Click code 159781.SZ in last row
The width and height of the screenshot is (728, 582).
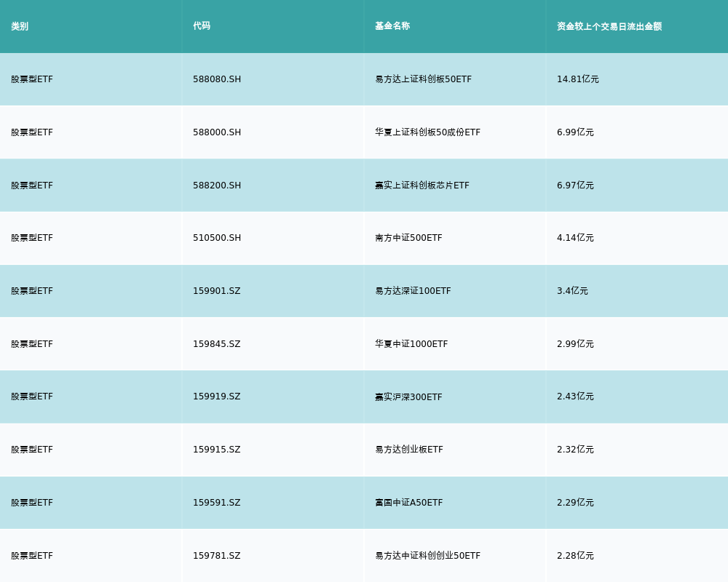pyautogui.click(x=217, y=556)
